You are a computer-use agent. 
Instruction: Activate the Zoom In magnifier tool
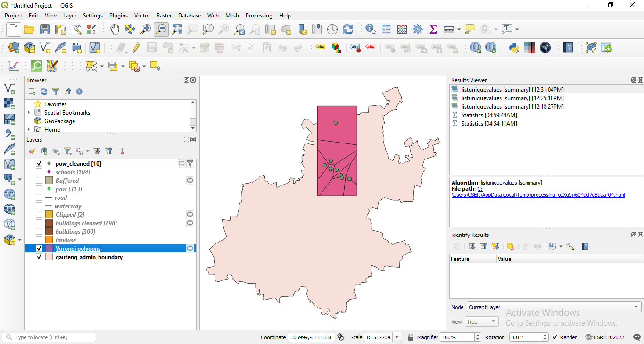[x=146, y=29]
